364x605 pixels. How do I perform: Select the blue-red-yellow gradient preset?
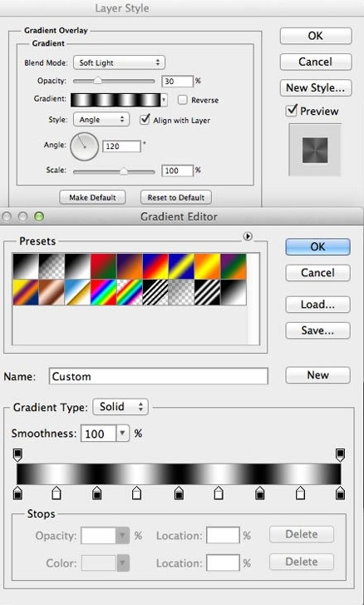155,266
